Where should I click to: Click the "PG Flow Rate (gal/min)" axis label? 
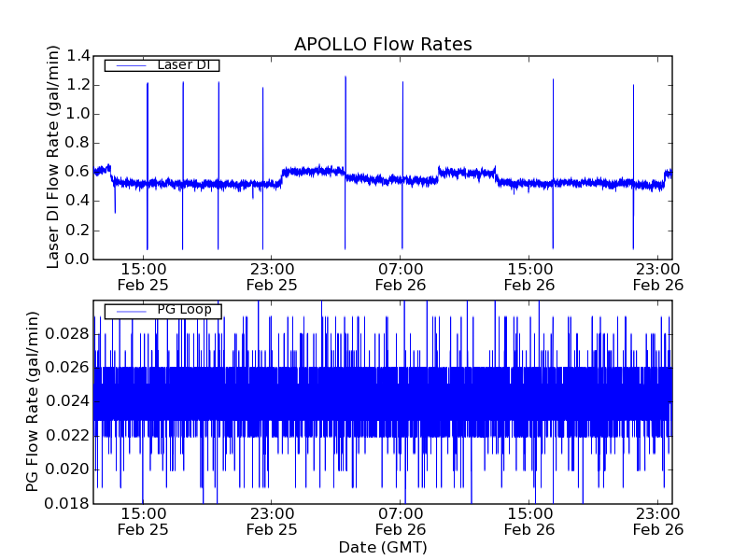33,402
